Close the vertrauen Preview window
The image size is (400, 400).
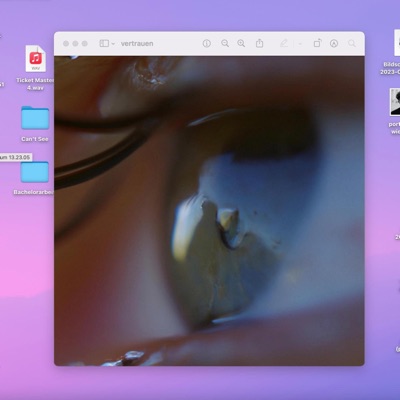click(x=66, y=44)
